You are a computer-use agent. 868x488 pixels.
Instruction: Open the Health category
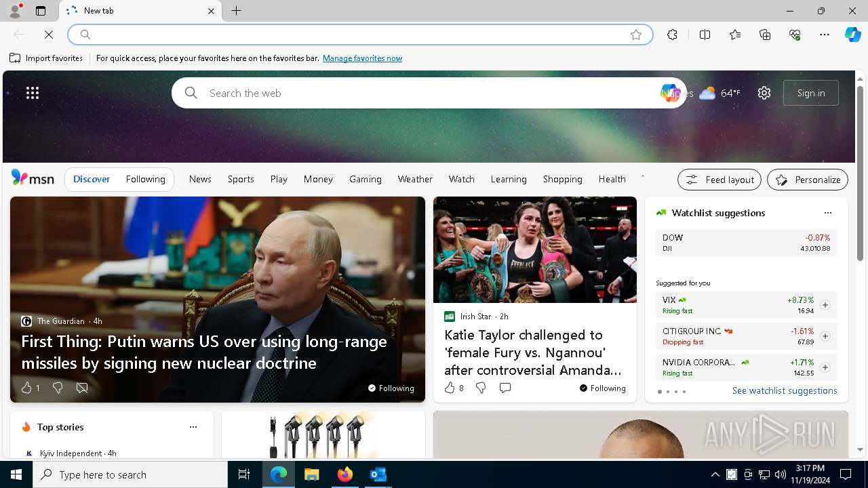[x=612, y=179]
